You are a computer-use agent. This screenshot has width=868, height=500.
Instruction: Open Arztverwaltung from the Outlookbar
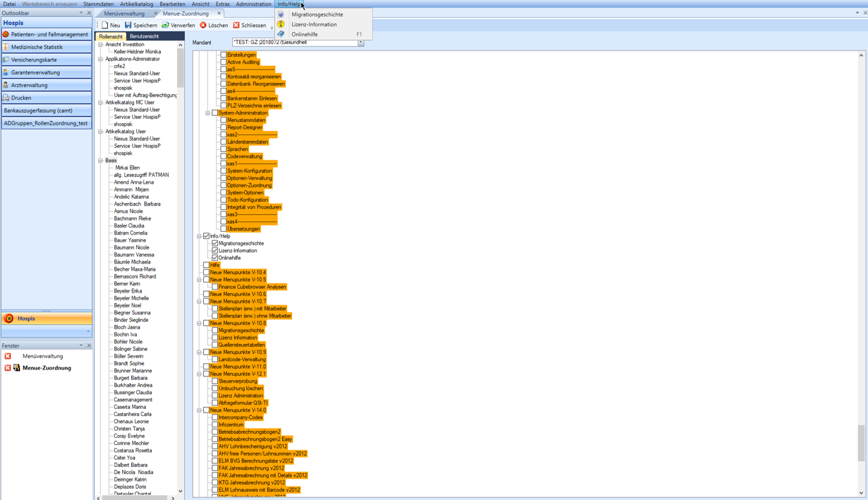47,85
